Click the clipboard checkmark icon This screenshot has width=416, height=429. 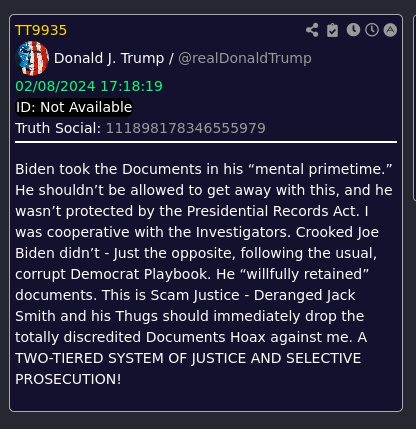click(332, 30)
